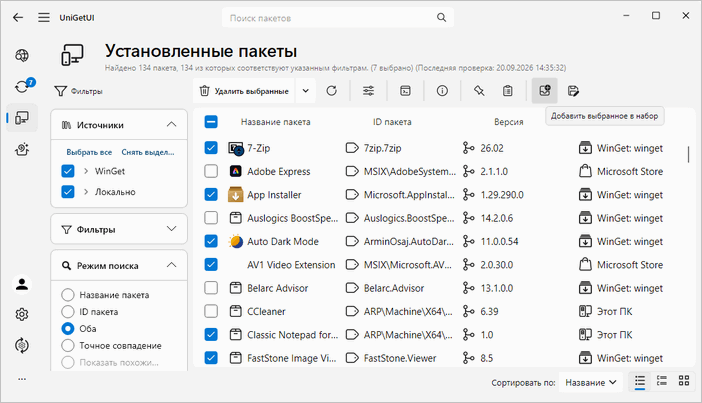702x403 pixels.
Task: Click version 14.2.0.6 of Auslogics BoostSpeed
Action: pos(497,218)
